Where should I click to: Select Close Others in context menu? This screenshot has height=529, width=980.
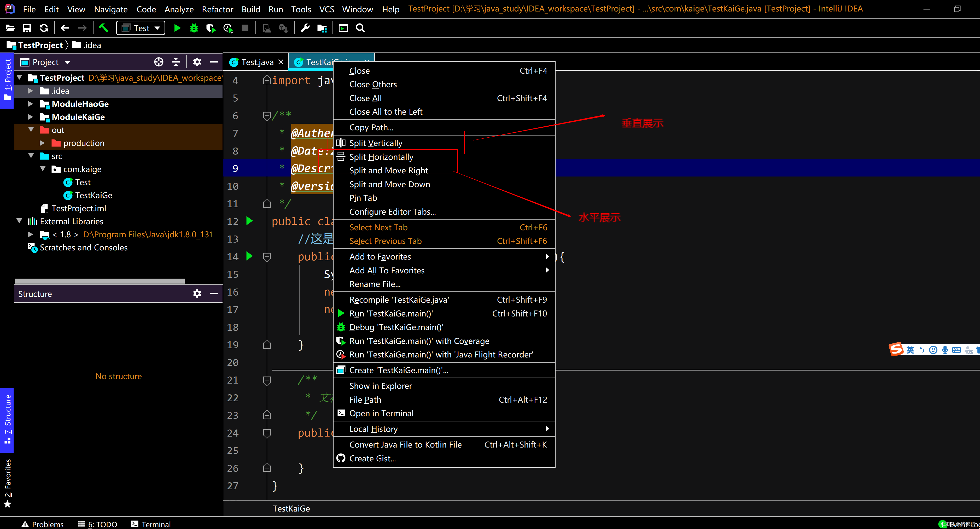444,84
